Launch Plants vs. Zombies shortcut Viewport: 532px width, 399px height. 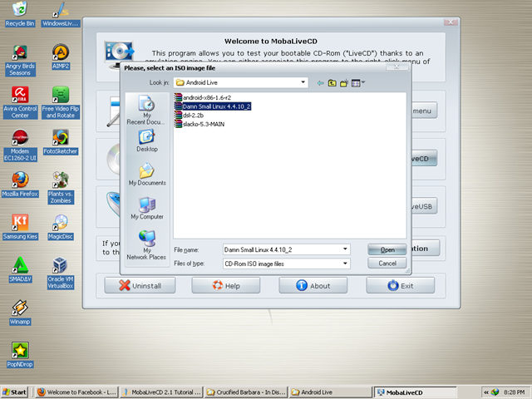61,188
